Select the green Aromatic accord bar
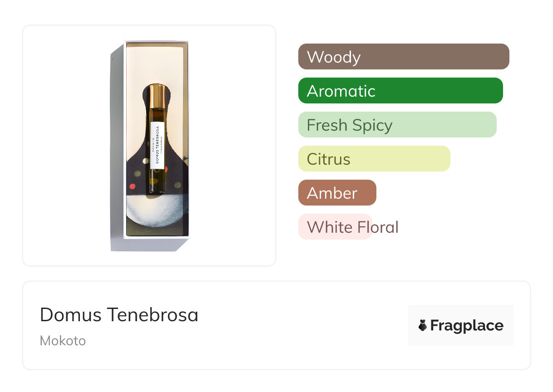Screen dimensions: 553x392 [400, 91]
